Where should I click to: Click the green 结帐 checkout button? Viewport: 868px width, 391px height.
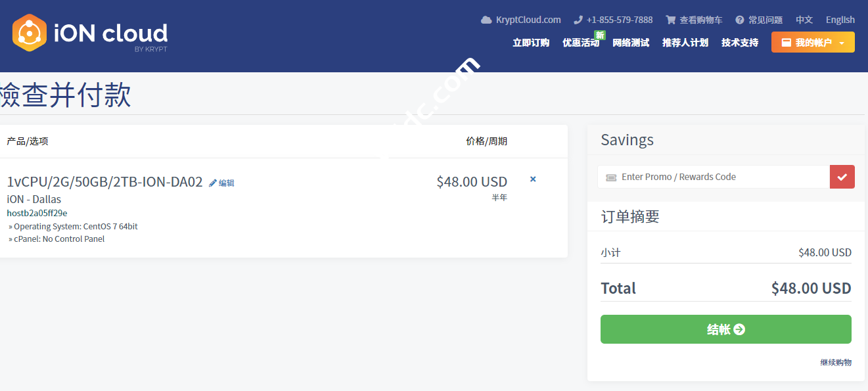tap(725, 329)
